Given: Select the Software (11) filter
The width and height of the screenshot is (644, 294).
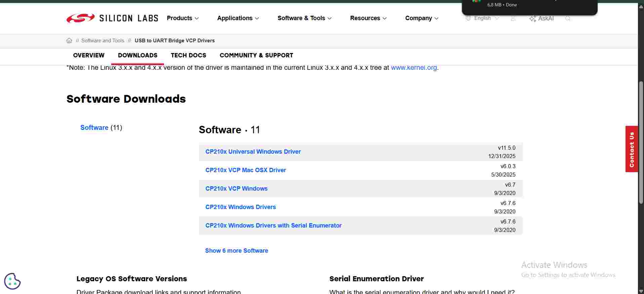Looking at the screenshot, I should click(101, 128).
